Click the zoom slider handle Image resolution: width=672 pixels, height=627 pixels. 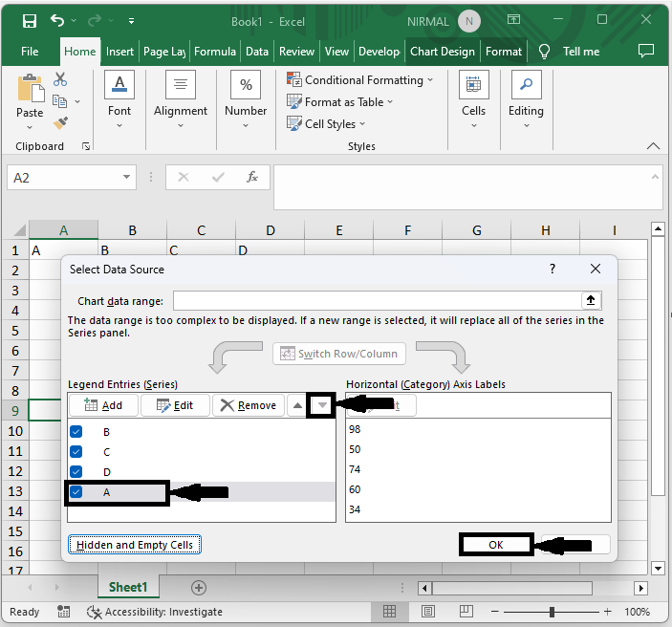tap(552, 612)
